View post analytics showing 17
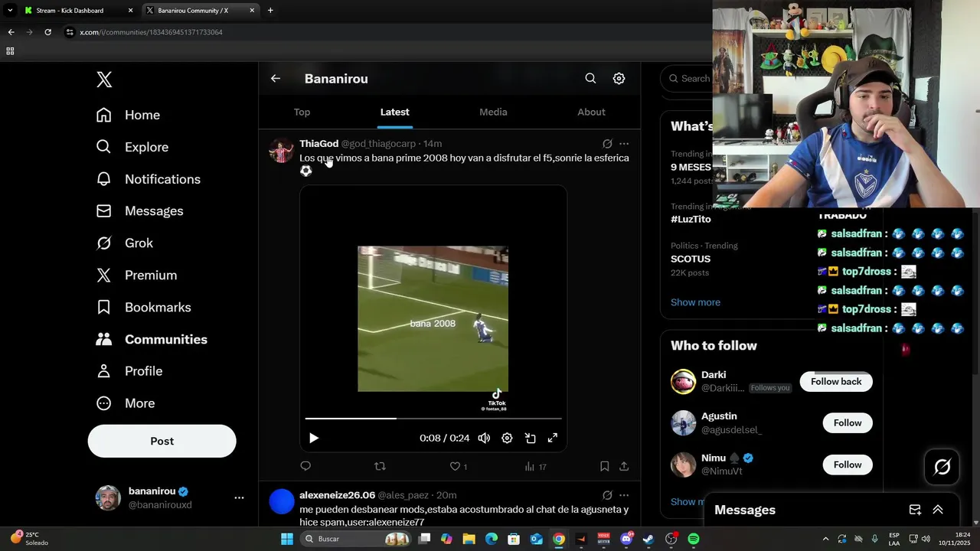This screenshot has height=551, width=980. point(535,466)
